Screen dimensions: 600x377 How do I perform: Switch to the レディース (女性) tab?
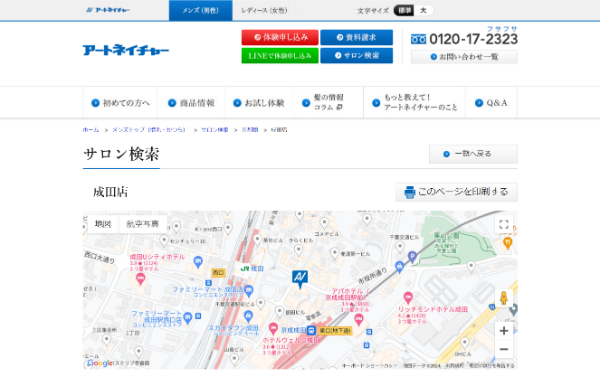coord(264,10)
